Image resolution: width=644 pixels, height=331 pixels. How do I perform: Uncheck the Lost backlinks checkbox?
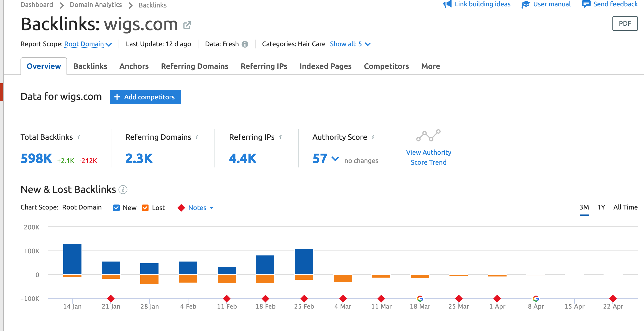[145, 208]
